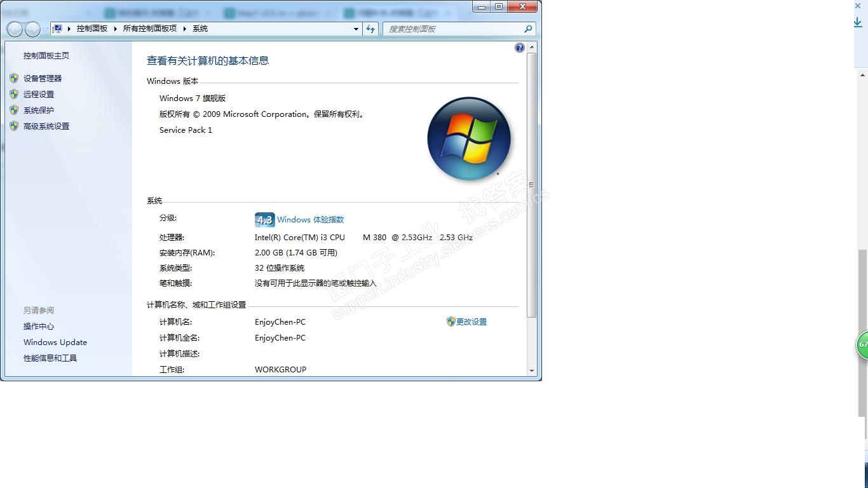The height and width of the screenshot is (488, 868).
Task: Click the copyright line 版权所有 © 2009 Microsoft Corporation
Action: [x=263, y=115]
